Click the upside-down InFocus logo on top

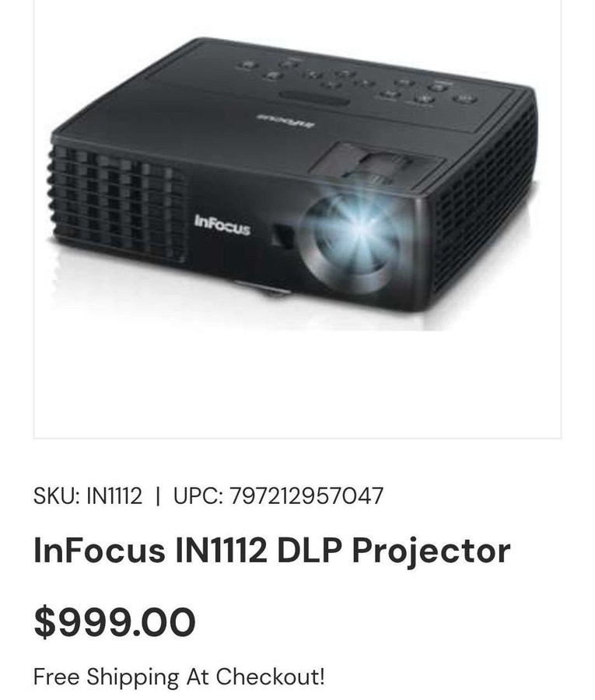(285, 120)
